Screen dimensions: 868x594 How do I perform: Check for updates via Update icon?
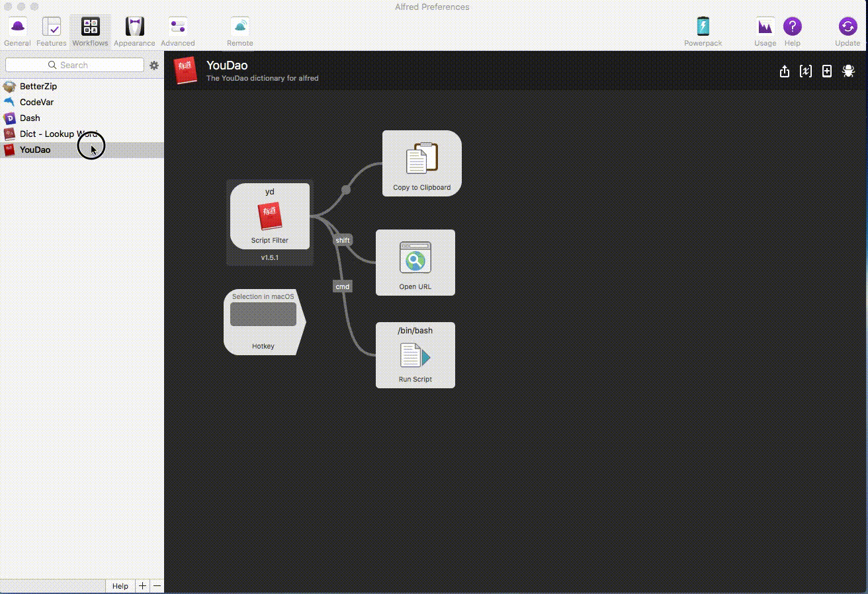click(x=847, y=32)
